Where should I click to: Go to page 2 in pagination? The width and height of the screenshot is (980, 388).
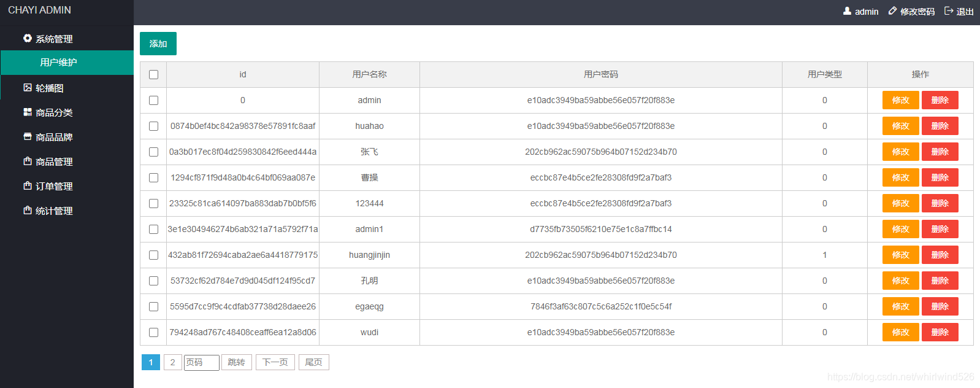click(x=172, y=362)
